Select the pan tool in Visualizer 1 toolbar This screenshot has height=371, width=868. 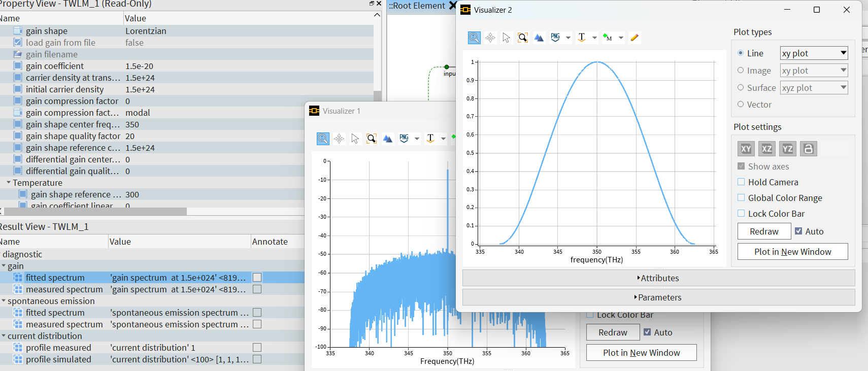(x=339, y=139)
